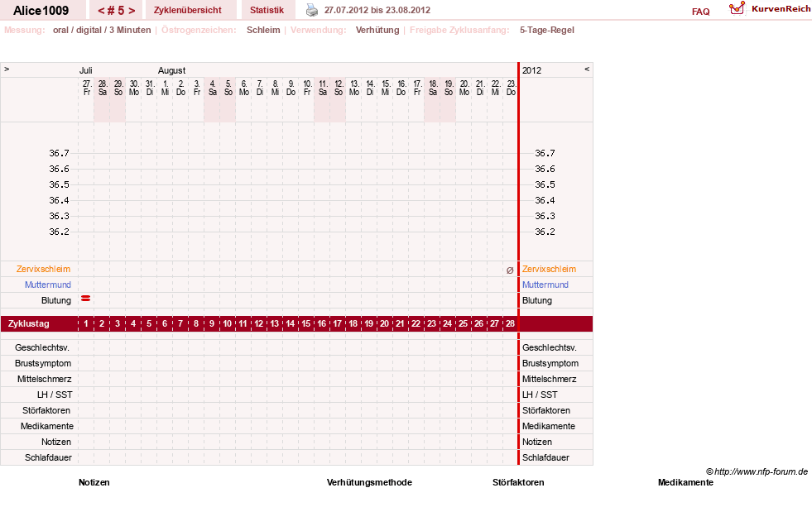The width and height of the screenshot is (812, 531).
Task: Open the nfp-forum.de copyright link
Action: 757,471
